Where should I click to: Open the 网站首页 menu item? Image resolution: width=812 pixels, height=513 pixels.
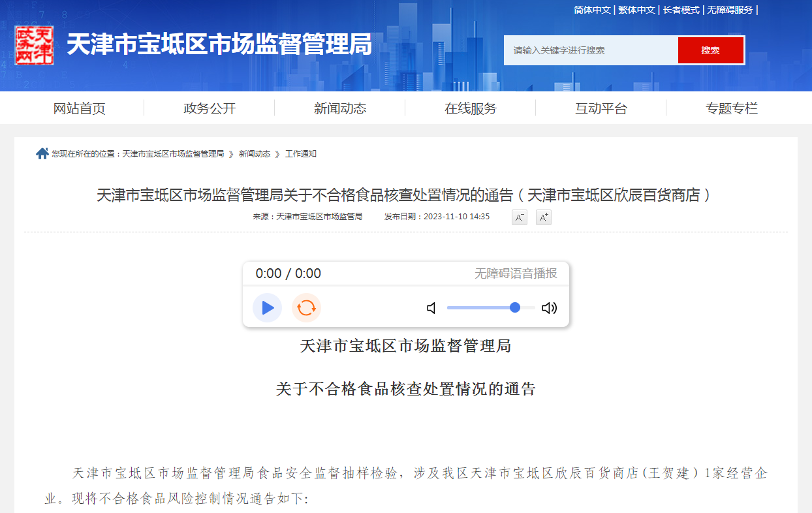[x=79, y=108]
